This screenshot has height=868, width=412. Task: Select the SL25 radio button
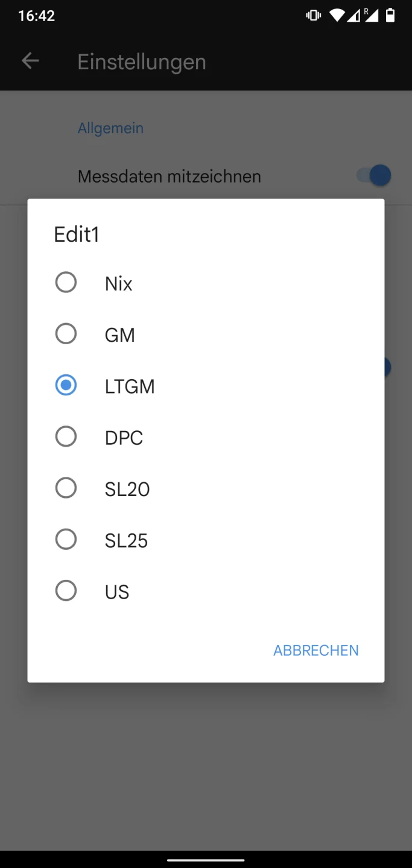[x=66, y=539]
